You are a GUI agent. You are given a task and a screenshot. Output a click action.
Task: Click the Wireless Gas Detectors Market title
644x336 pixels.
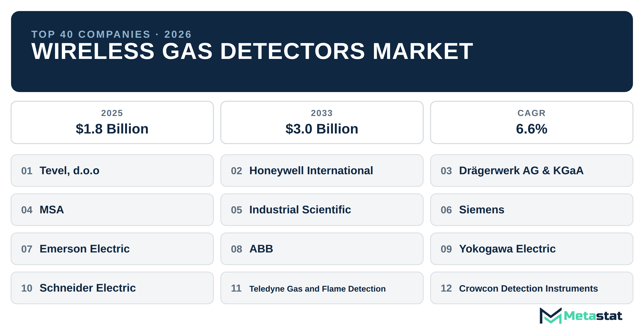[x=252, y=51]
